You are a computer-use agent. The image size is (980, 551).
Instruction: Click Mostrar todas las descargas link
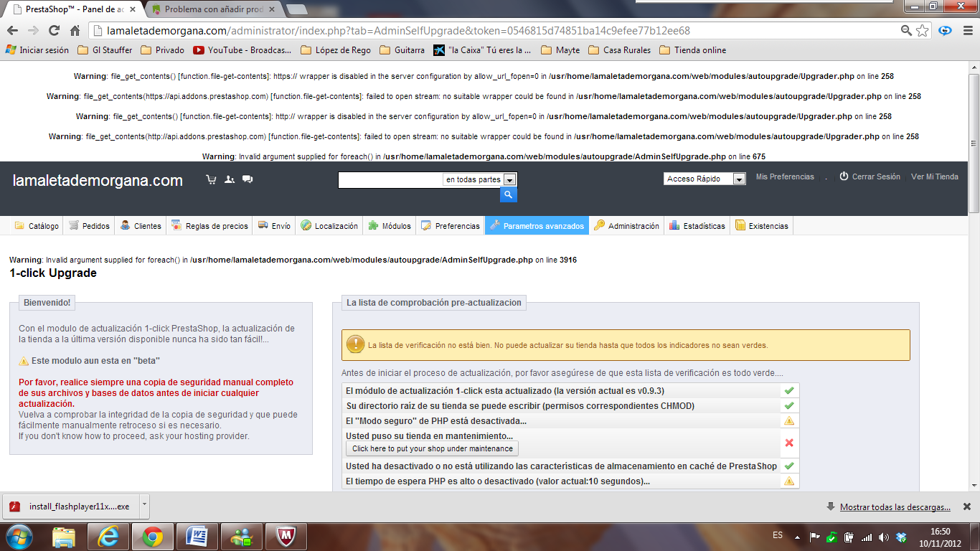click(895, 507)
